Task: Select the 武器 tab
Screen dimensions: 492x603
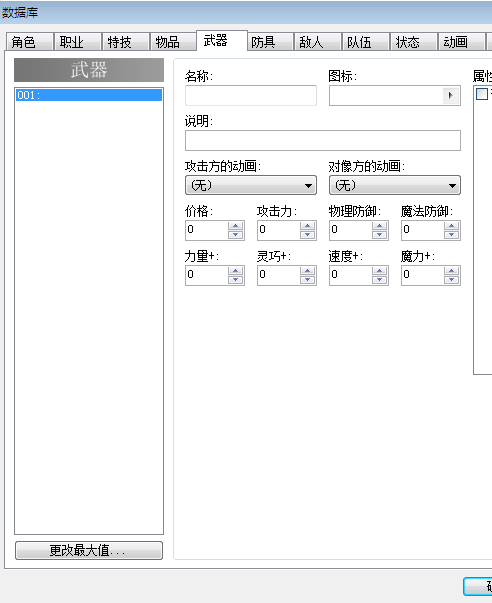Action: pyautogui.click(x=222, y=40)
